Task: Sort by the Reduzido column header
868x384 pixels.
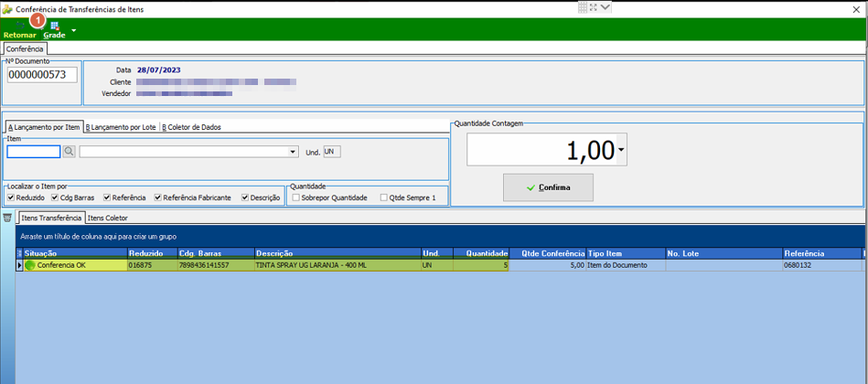Action: (152, 253)
